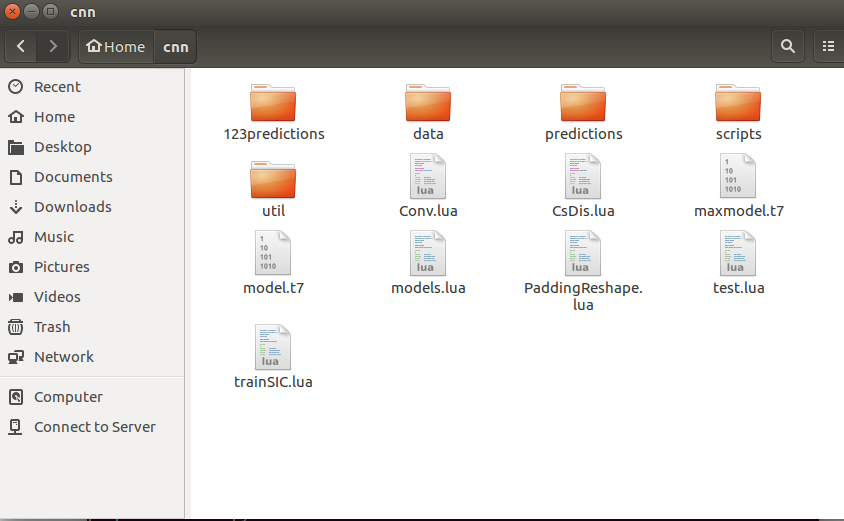Open the util folder icon
This screenshot has height=521, width=844.
(273, 180)
